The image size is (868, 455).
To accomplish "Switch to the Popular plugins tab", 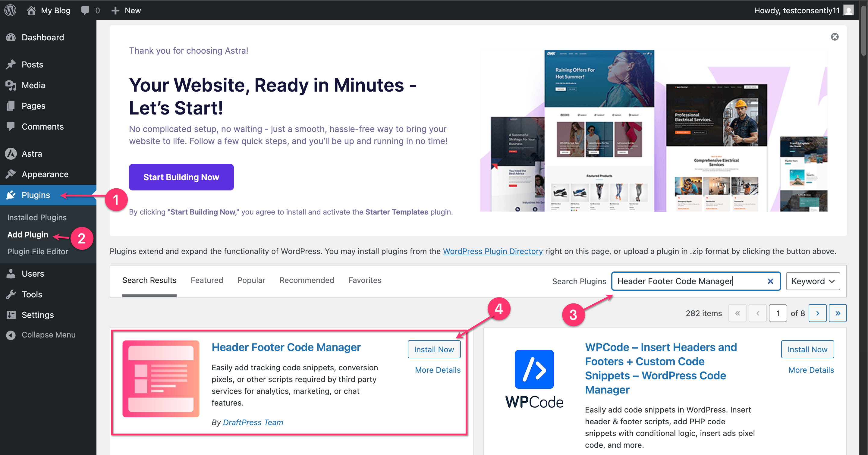I will pos(251,280).
